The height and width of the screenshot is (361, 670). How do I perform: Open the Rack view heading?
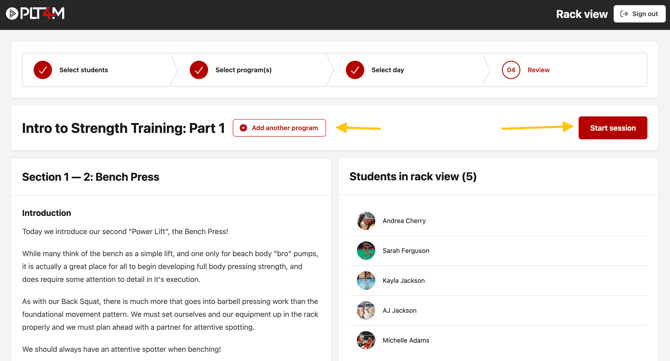pos(582,14)
